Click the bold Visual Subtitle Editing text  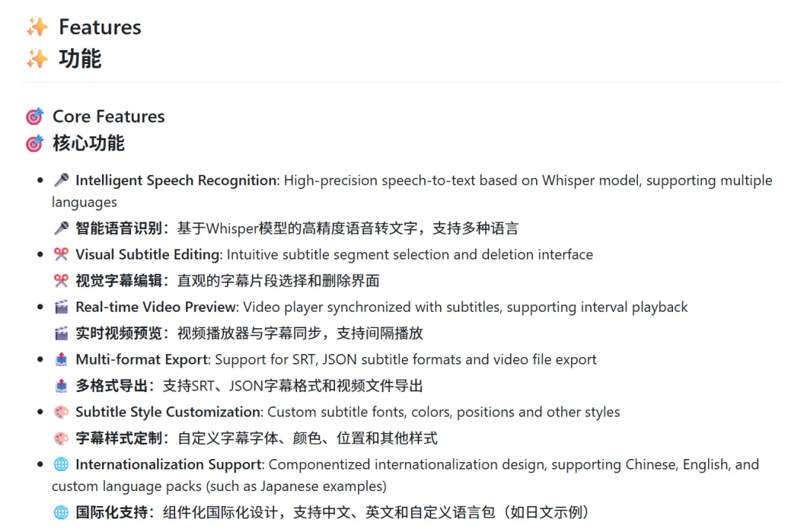(x=147, y=255)
